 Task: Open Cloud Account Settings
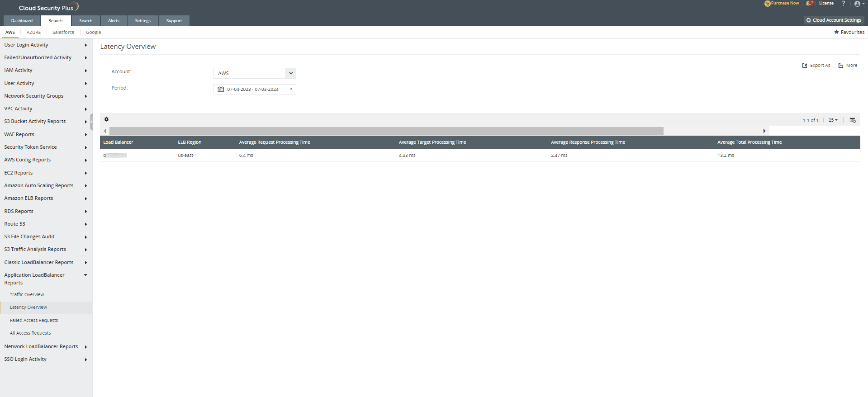(834, 20)
